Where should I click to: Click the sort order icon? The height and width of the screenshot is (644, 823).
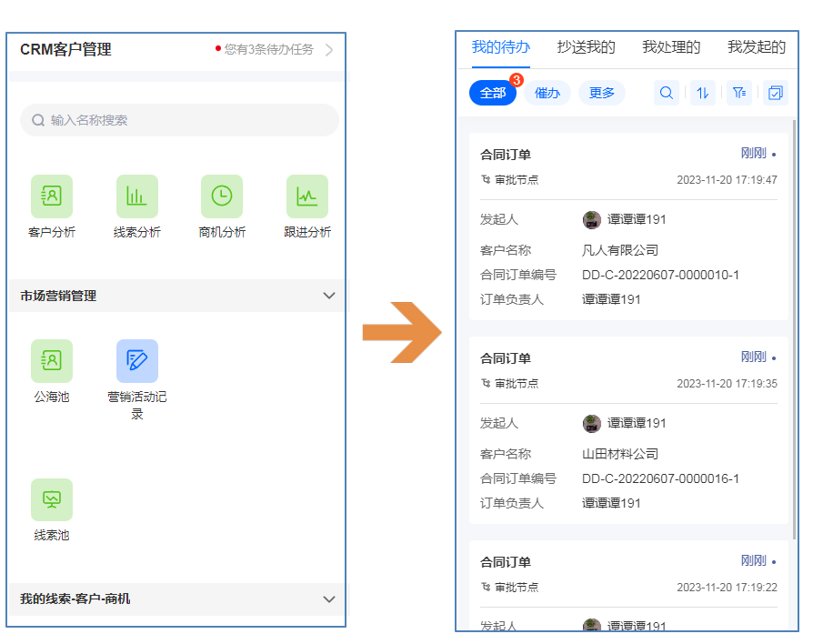pyautogui.click(x=702, y=93)
